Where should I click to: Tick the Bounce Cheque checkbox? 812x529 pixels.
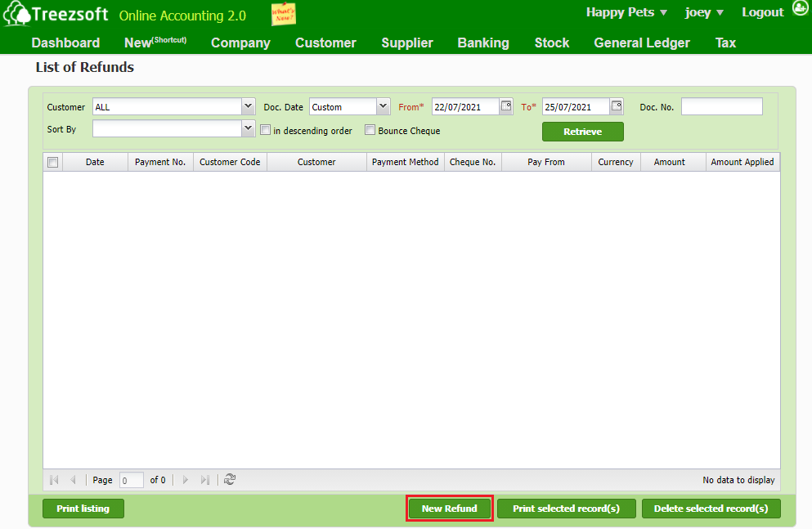click(x=370, y=130)
